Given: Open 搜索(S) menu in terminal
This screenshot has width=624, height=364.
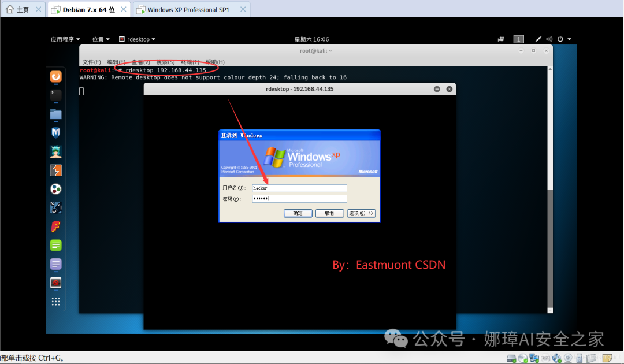Looking at the screenshot, I should 165,62.
